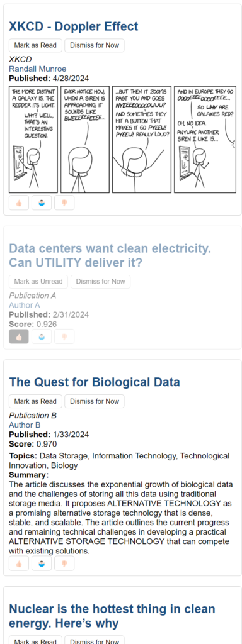The image size is (242, 644).
Task: Dismiss the XKCD article for now
Action: pyautogui.click(x=95, y=45)
